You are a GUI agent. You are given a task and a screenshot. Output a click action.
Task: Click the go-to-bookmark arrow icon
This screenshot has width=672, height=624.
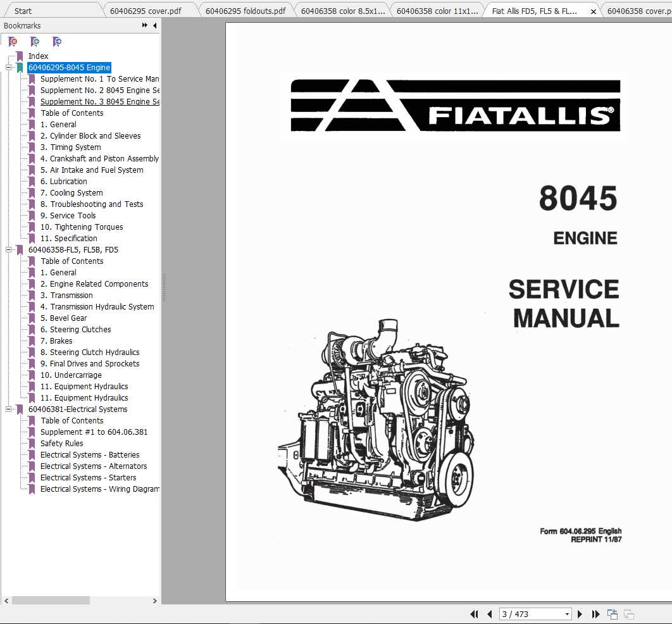(x=56, y=42)
